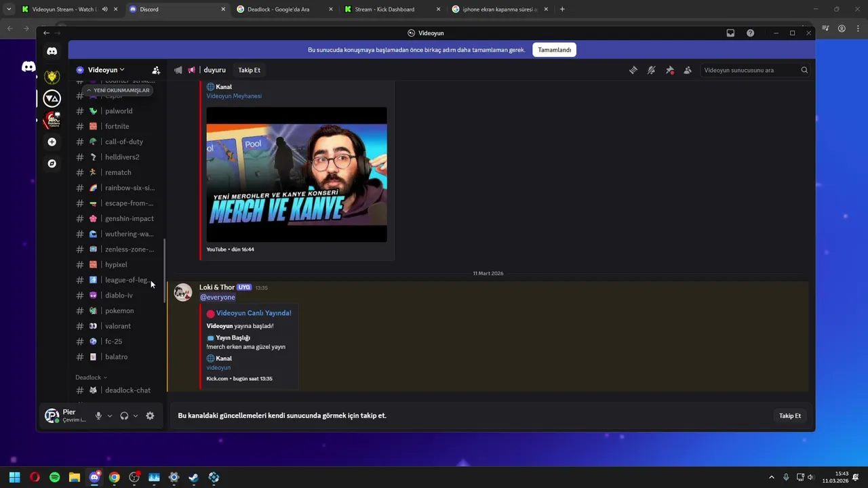This screenshot has width=868, height=488.
Task: Open Spotify from the taskbar
Action: pos(54,477)
